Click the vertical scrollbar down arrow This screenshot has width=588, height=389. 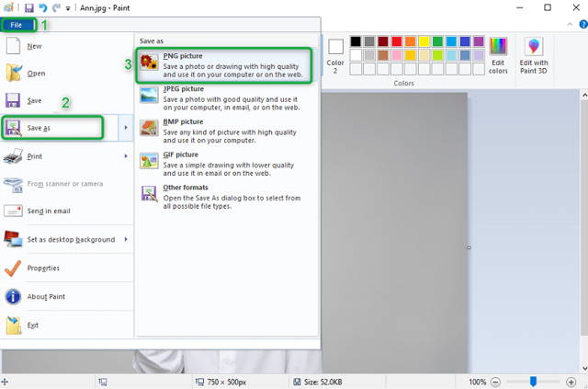[584, 369]
